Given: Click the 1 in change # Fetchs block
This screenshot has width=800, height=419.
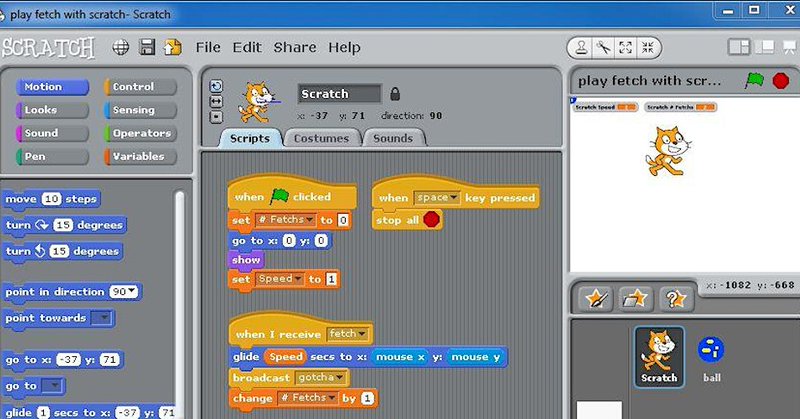Looking at the screenshot, I should pos(367,398).
